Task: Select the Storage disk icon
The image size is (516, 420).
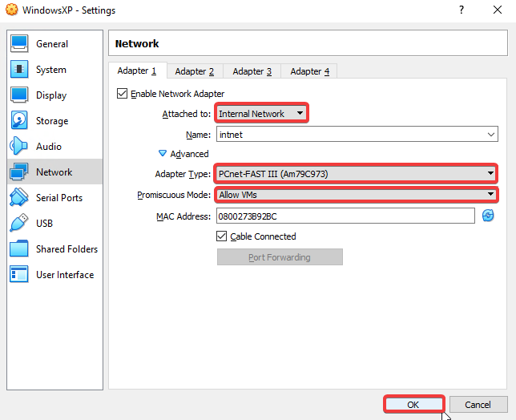Action: [19, 120]
